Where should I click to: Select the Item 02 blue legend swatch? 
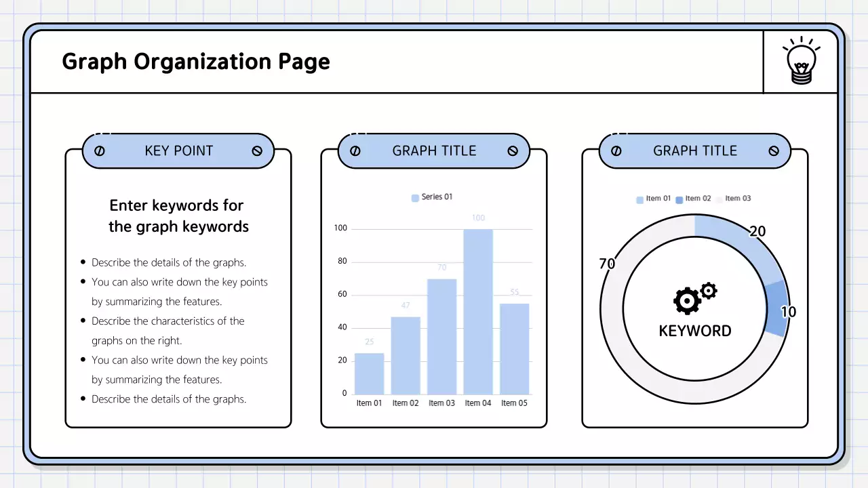[679, 199]
